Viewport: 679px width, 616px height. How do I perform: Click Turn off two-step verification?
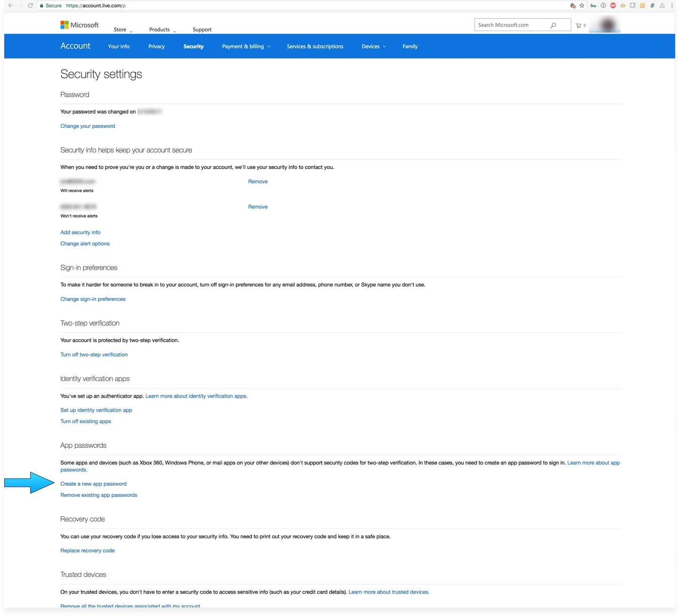[x=94, y=354]
